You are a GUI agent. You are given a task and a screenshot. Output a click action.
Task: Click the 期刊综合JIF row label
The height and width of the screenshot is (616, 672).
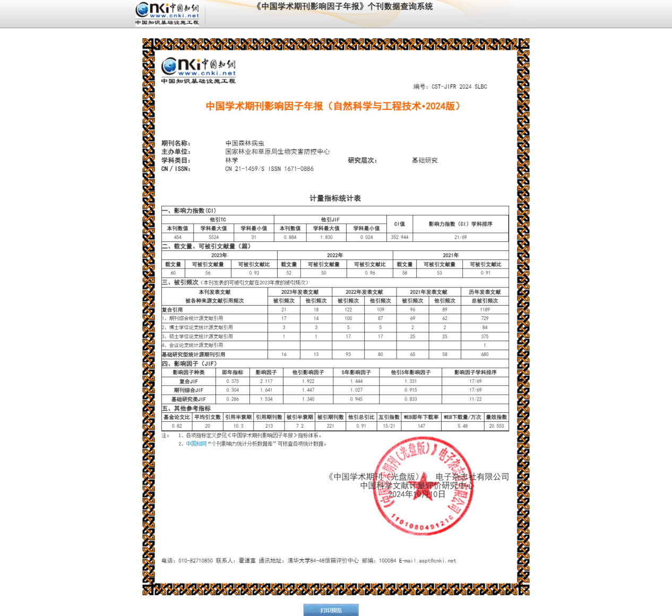[188, 390]
